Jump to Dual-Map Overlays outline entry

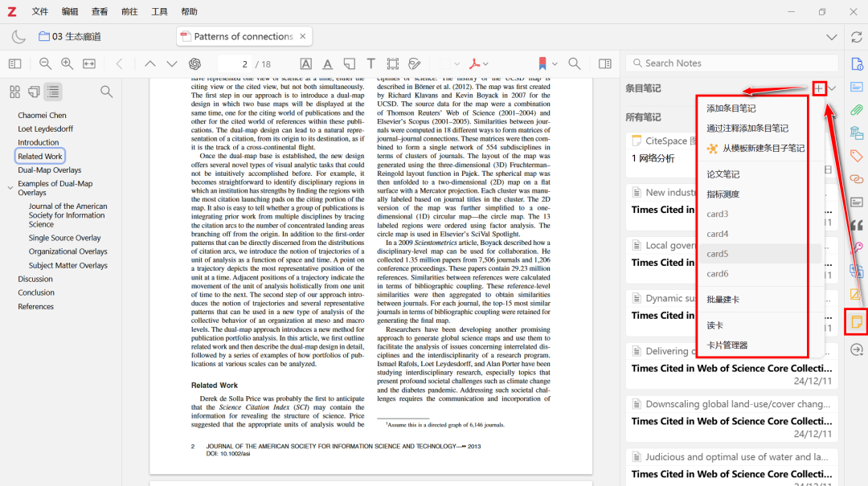[50, 170]
